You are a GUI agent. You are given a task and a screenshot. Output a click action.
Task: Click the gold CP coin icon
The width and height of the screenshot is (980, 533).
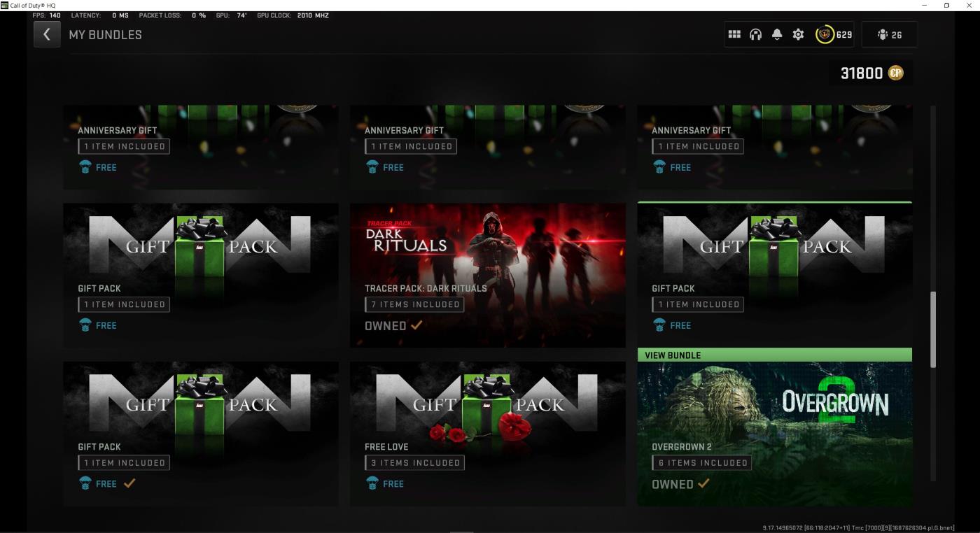(x=895, y=73)
